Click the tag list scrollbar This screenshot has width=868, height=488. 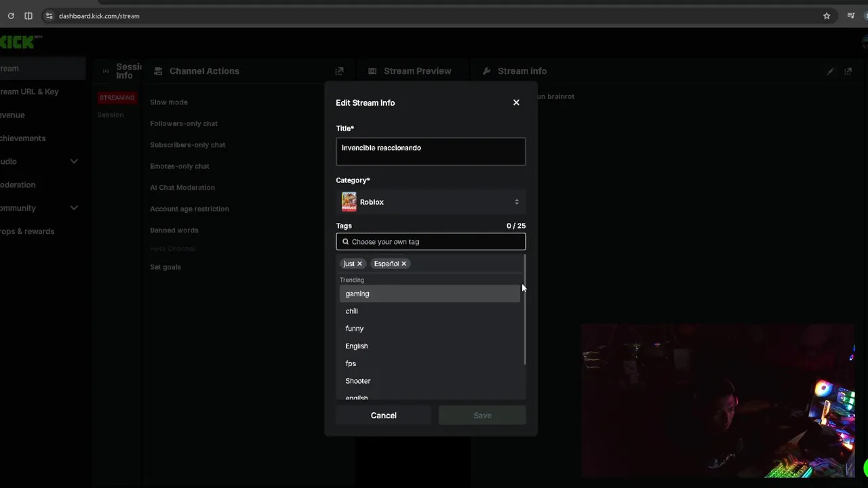click(x=524, y=310)
